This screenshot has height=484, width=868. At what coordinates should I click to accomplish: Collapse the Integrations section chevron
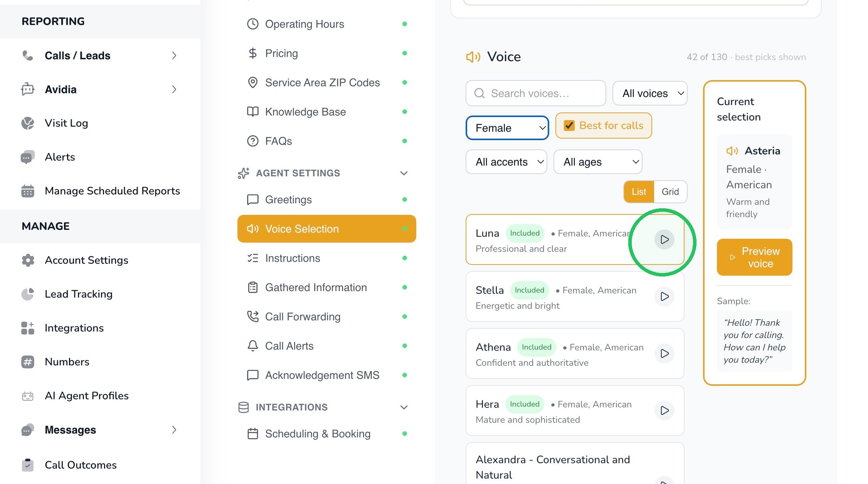[x=404, y=407]
